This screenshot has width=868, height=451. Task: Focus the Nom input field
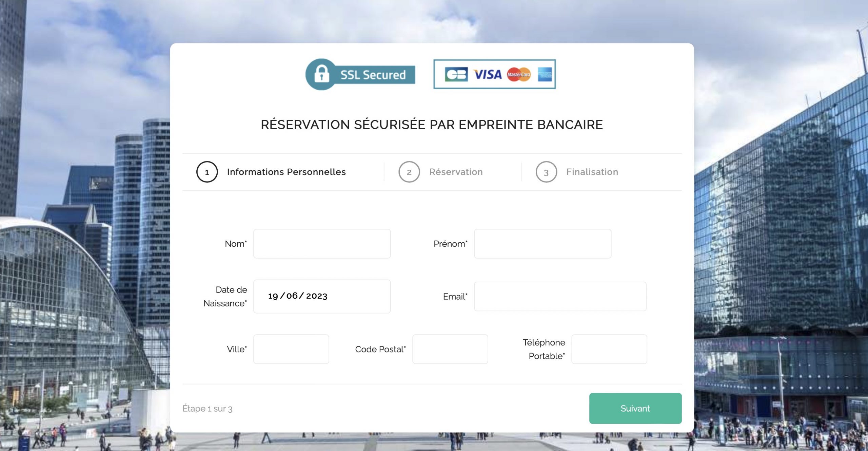pyautogui.click(x=322, y=244)
